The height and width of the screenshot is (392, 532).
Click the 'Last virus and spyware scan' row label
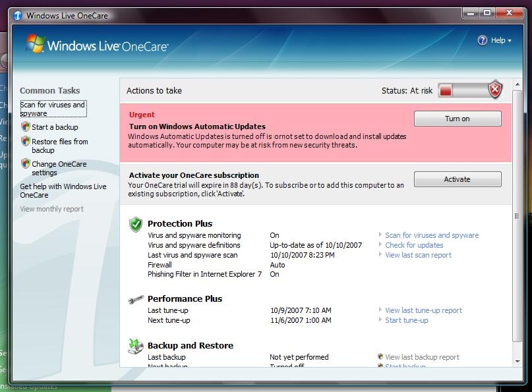tap(192, 255)
